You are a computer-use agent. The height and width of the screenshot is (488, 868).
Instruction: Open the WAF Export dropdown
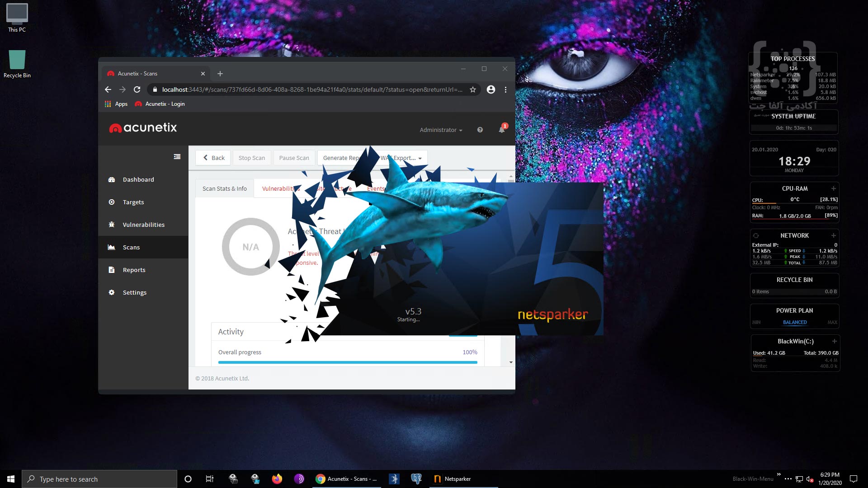401,158
